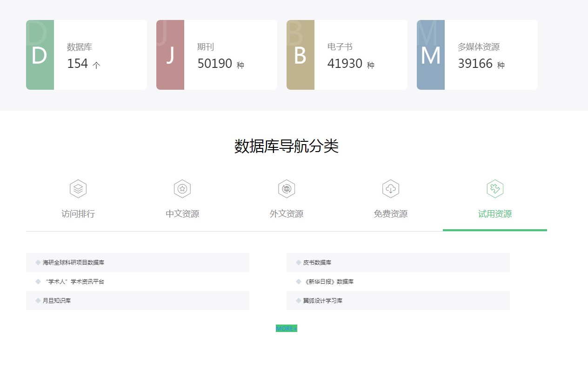
Task: Select the 中文资源 tab
Action: tap(182, 214)
